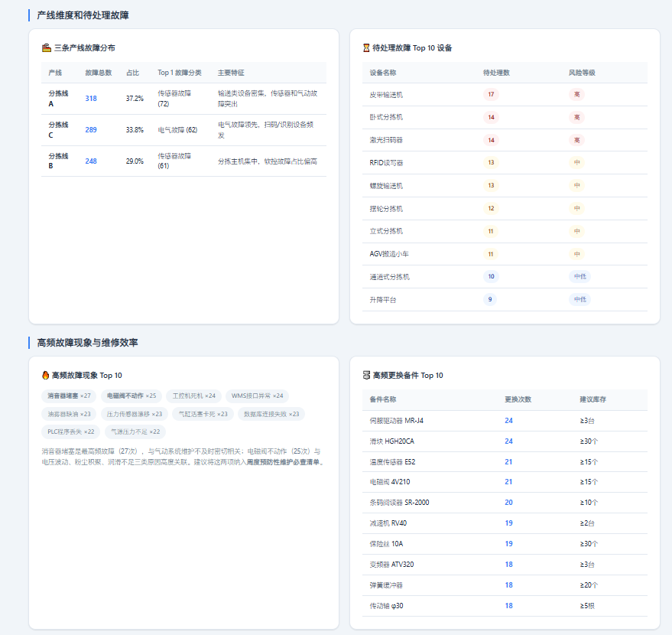Select the 电磁阀不动作 ×25 tag
672x635 pixels.
pyautogui.click(x=131, y=396)
